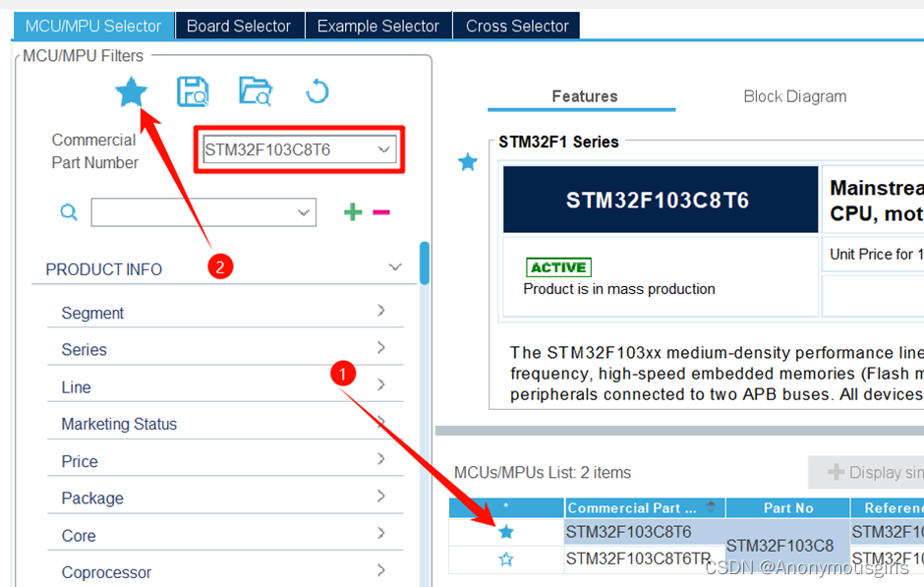Click the STM32F103C8T6 title banner
The image size is (924, 587).
660,200
